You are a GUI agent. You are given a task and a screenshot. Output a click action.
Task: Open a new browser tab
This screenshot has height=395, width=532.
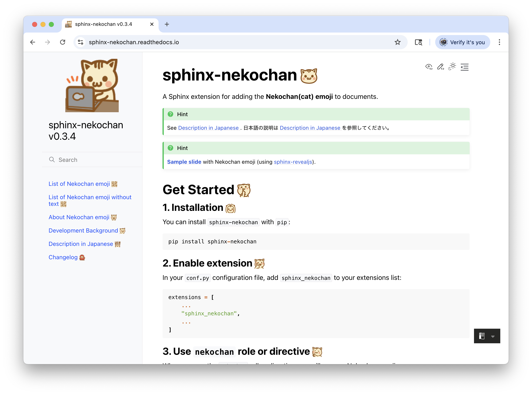(167, 24)
